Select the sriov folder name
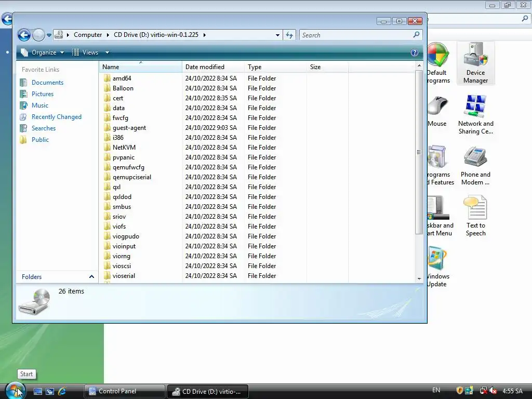This screenshot has height=399, width=532. pyautogui.click(x=119, y=217)
